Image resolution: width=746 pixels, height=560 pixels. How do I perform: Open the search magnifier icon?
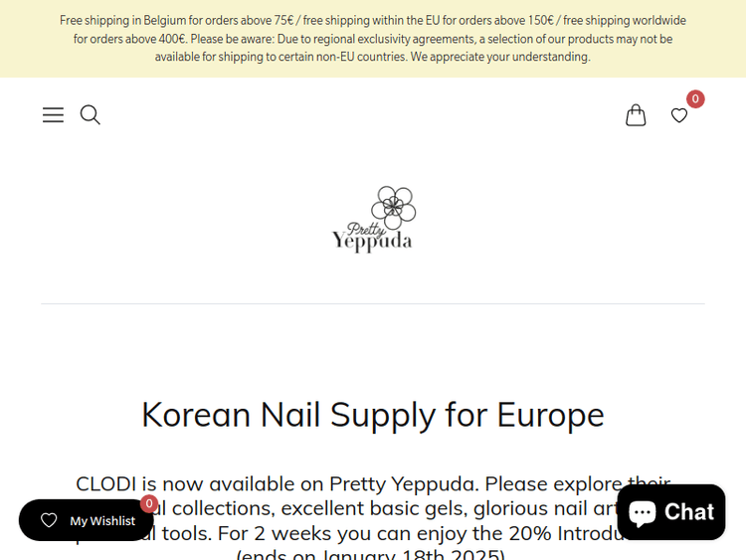click(x=91, y=115)
